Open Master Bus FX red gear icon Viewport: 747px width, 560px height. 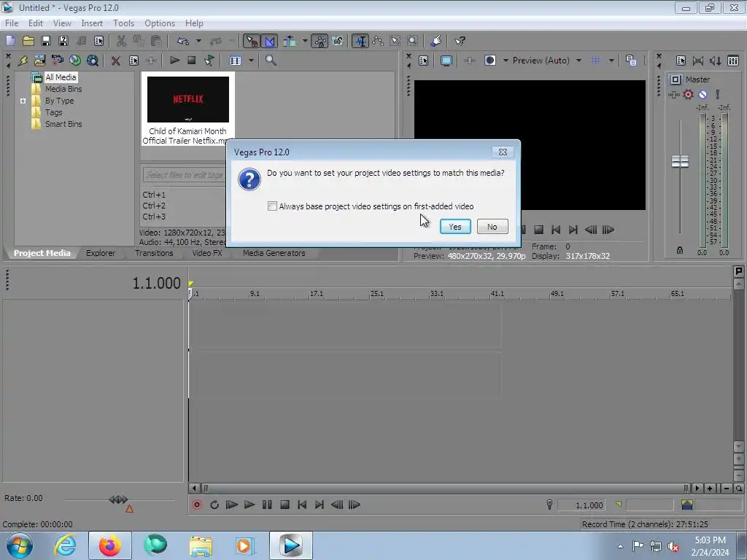click(689, 94)
